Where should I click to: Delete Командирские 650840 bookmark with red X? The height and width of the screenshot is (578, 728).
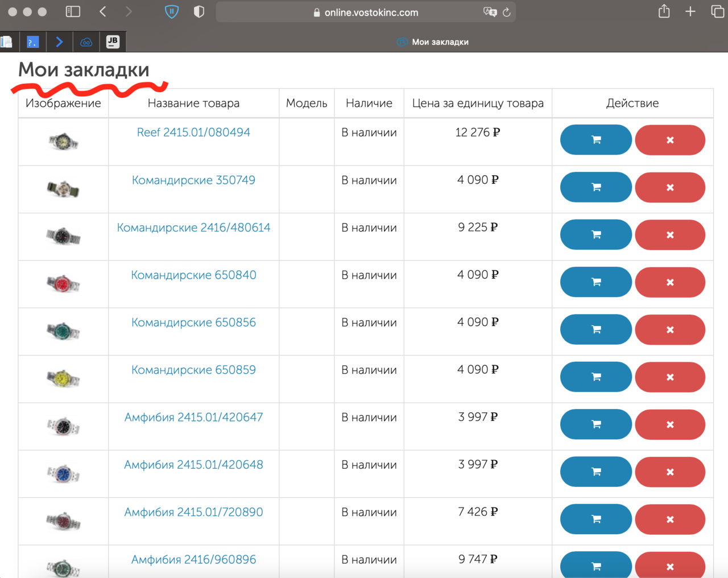click(670, 282)
